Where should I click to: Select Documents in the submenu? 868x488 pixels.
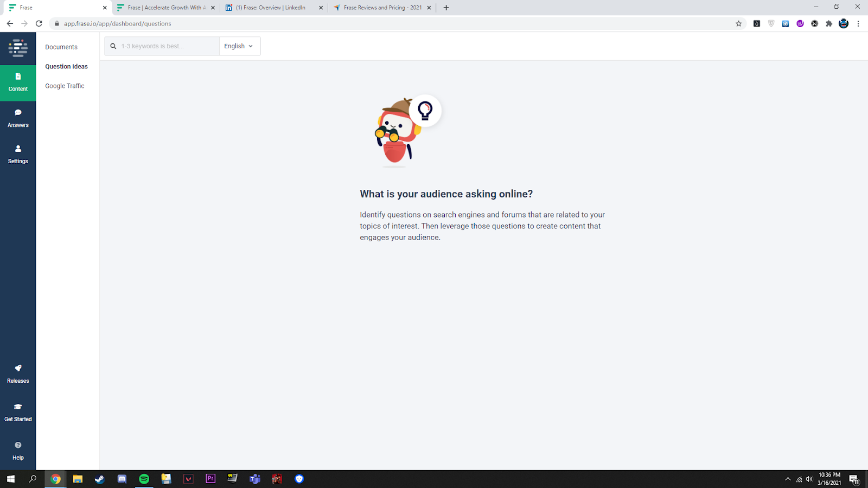point(61,47)
